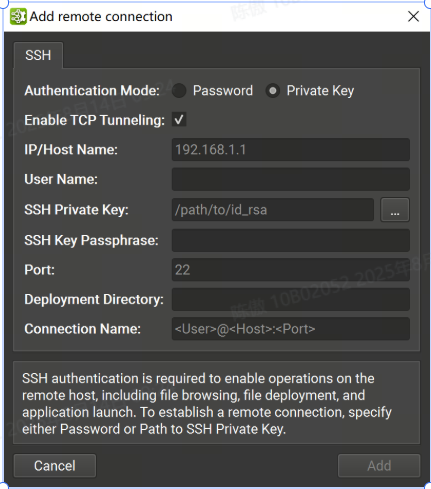
Task: Click the Enable TCP Tunneling label
Action: tap(95, 120)
